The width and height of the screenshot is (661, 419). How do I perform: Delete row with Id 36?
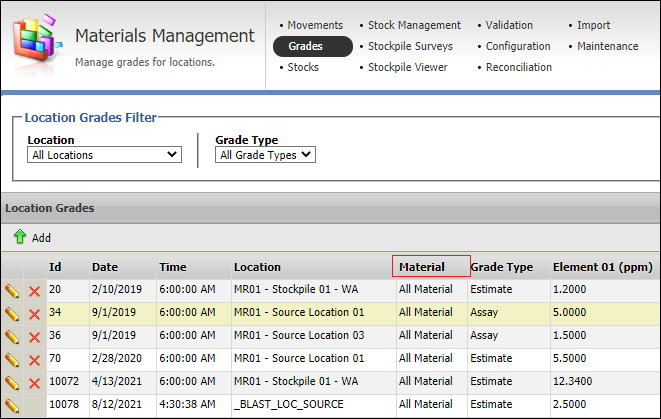click(35, 337)
